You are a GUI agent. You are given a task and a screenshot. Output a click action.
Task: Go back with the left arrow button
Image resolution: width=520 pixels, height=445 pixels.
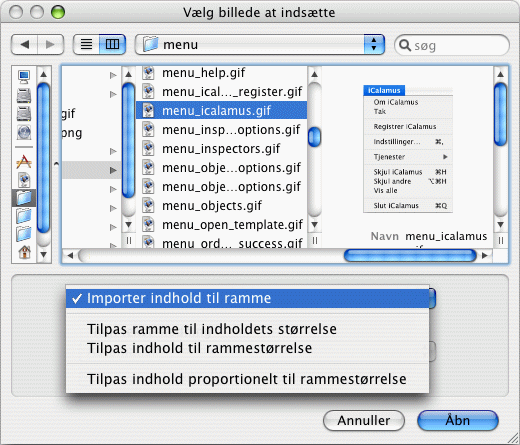(x=24, y=44)
